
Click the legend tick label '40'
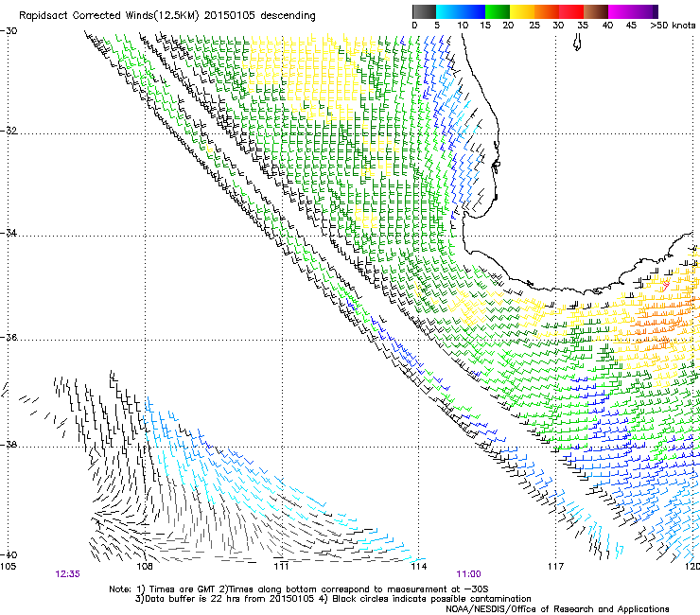click(607, 26)
